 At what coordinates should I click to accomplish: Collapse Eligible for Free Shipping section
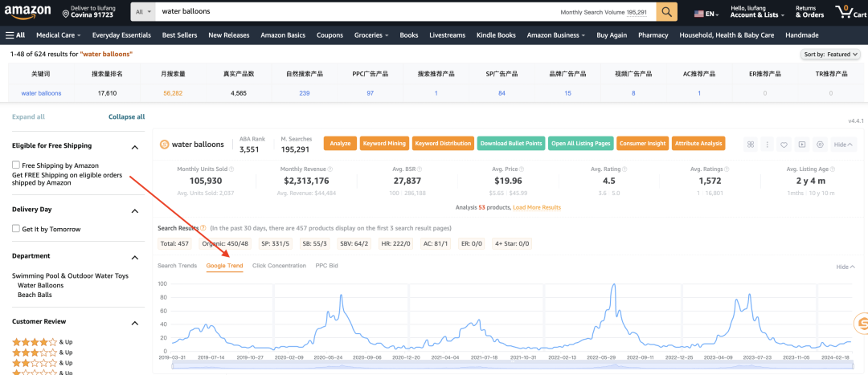pyautogui.click(x=134, y=147)
